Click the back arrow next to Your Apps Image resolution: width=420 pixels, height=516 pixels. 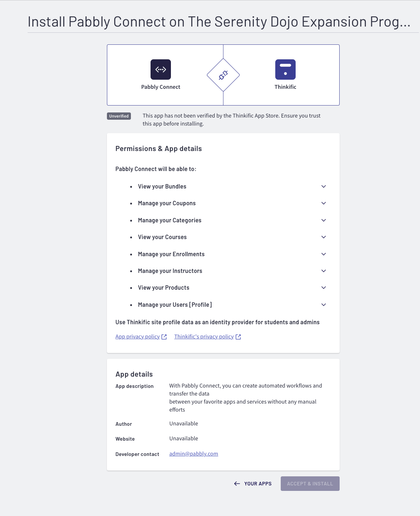click(237, 484)
